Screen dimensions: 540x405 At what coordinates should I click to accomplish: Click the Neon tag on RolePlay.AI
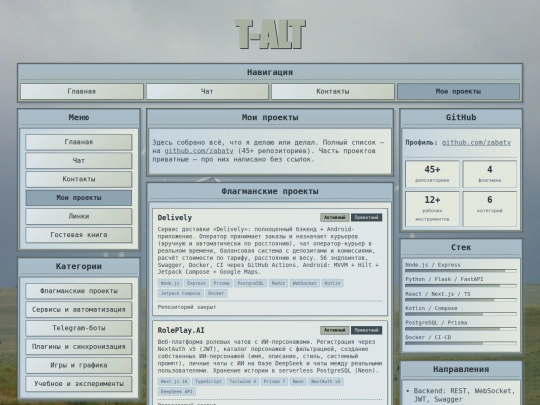298,382
